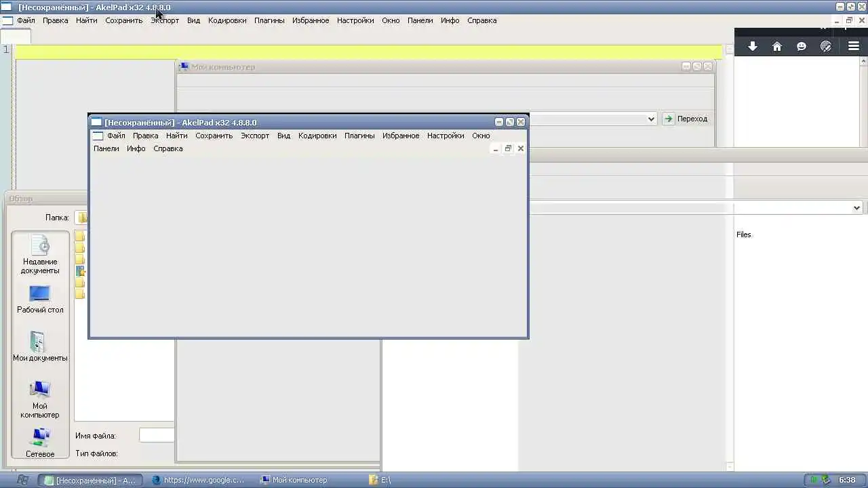Open Настройки menu in the front AkelPad window
The image size is (868, 488).
[446, 136]
